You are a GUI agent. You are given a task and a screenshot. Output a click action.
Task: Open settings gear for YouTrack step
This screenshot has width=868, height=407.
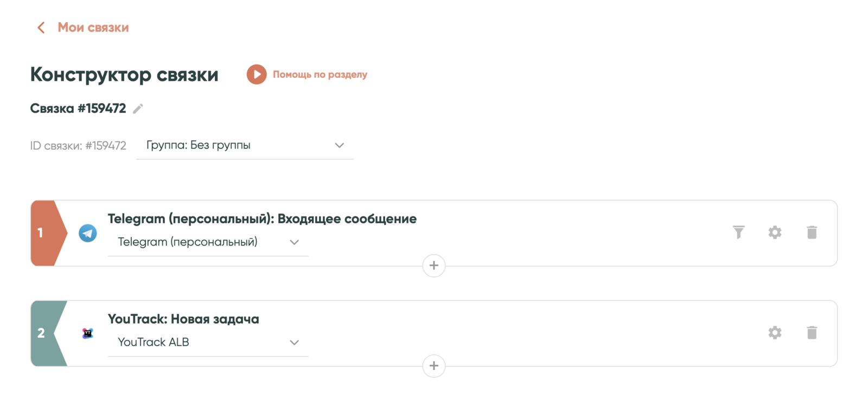[775, 333]
